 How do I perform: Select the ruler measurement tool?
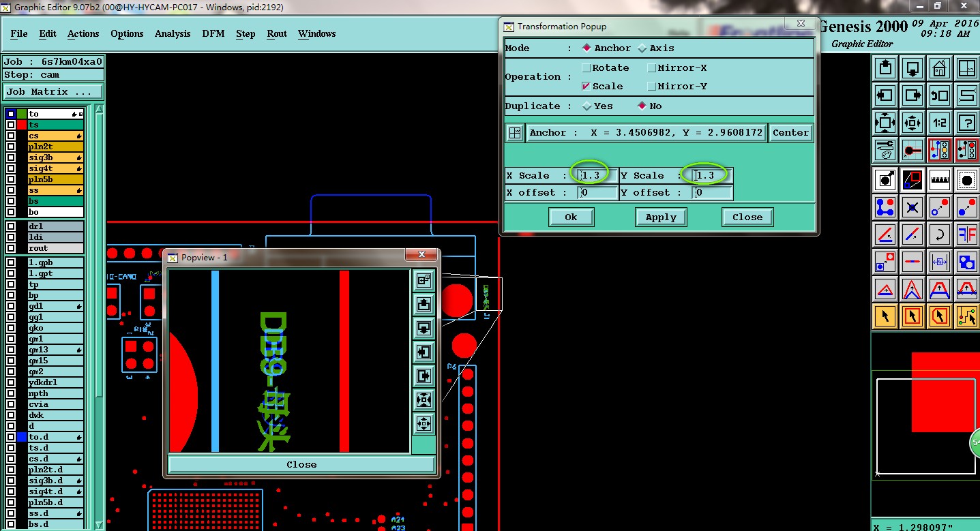(940, 179)
